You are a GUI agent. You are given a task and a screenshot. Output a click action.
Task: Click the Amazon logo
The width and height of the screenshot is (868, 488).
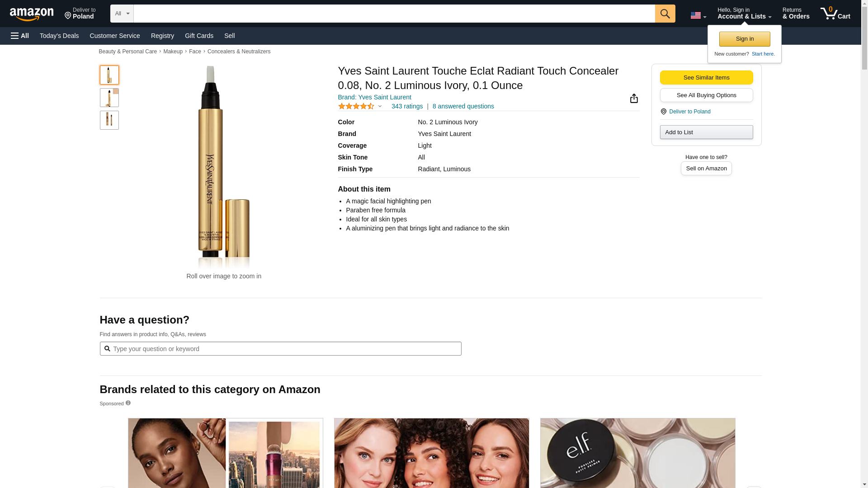[32, 14]
